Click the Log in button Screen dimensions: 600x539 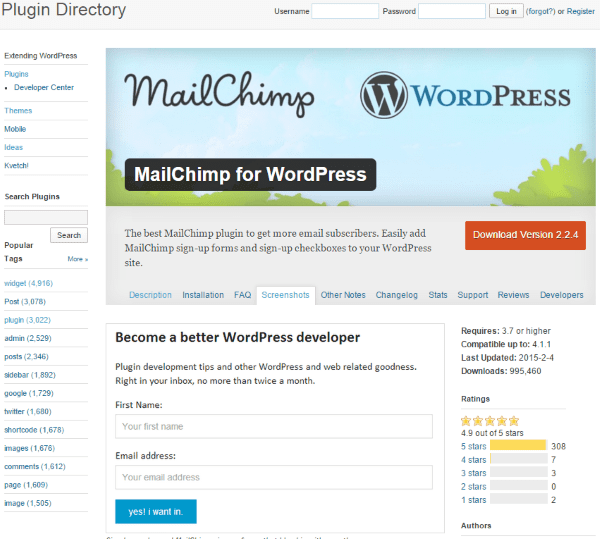pyautogui.click(x=506, y=11)
